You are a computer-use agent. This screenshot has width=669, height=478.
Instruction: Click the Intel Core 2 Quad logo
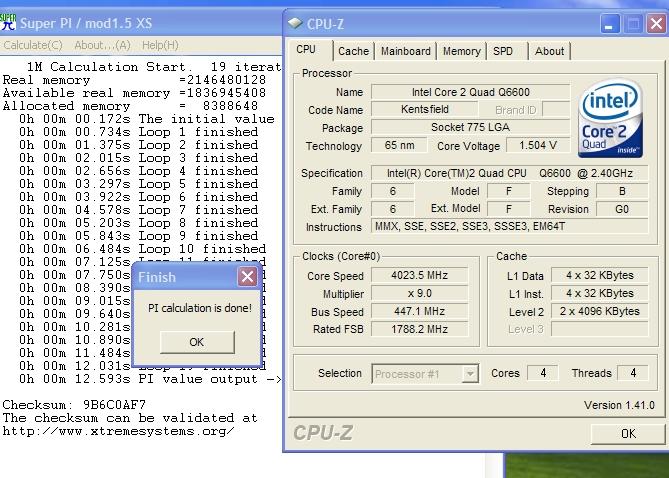[x=611, y=118]
